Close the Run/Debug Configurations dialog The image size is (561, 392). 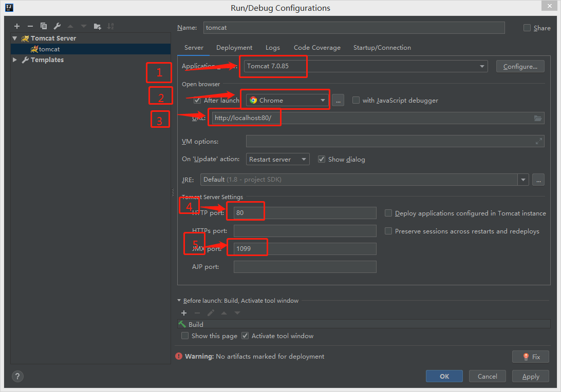pyautogui.click(x=549, y=5)
